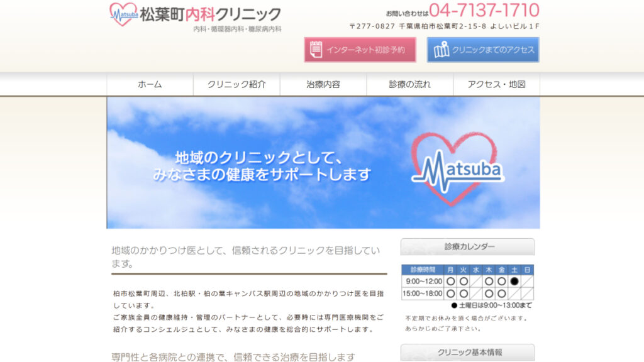The image size is (644, 362).
Task: Navigate to アクセス・地図 in the menu
Action: pyautogui.click(x=496, y=84)
